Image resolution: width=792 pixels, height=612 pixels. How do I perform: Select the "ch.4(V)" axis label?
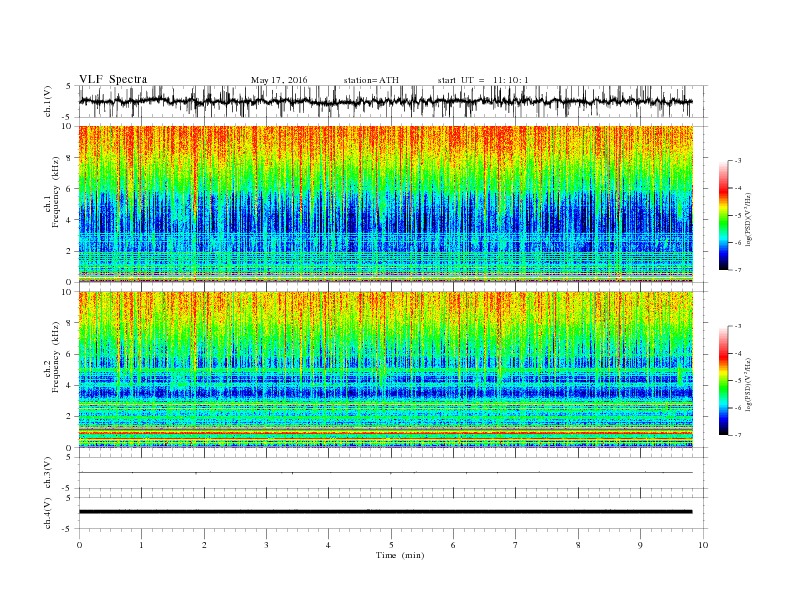(48, 513)
